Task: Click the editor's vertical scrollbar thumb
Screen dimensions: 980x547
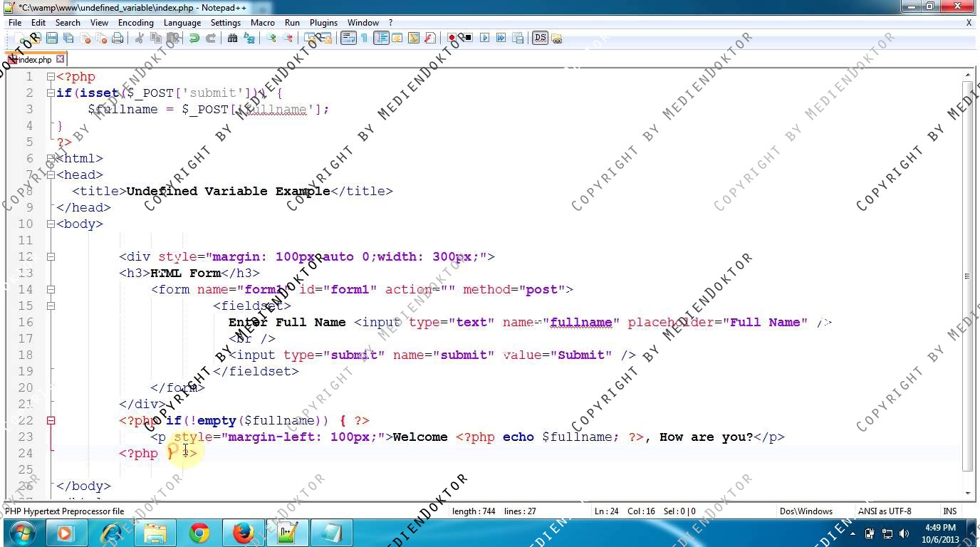Action: point(967,276)
